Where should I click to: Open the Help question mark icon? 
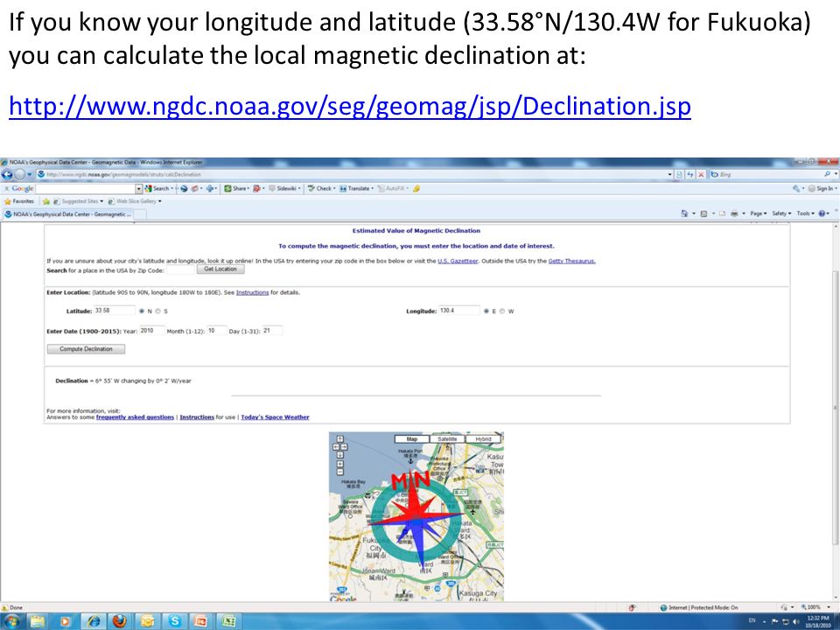point(822,213)
